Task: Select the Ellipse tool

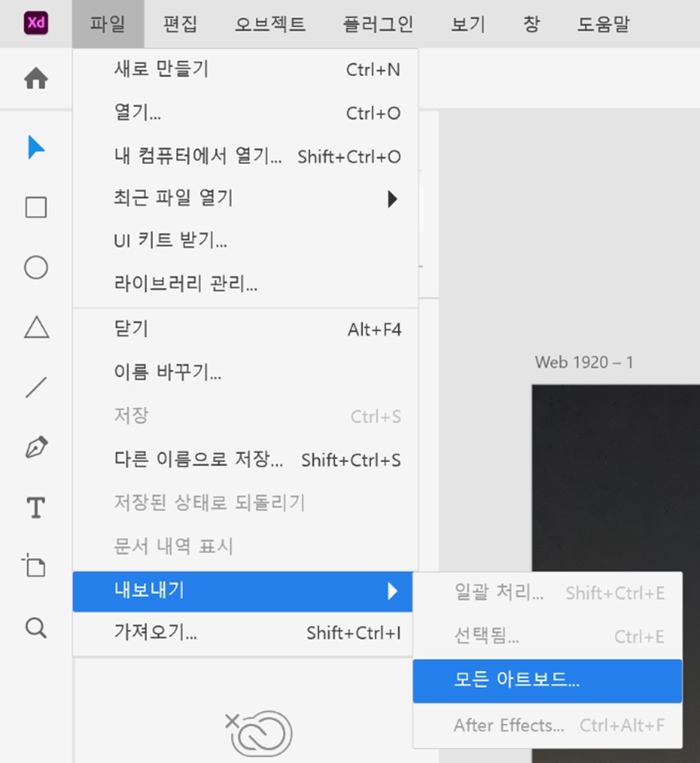Action: [36, 267]
